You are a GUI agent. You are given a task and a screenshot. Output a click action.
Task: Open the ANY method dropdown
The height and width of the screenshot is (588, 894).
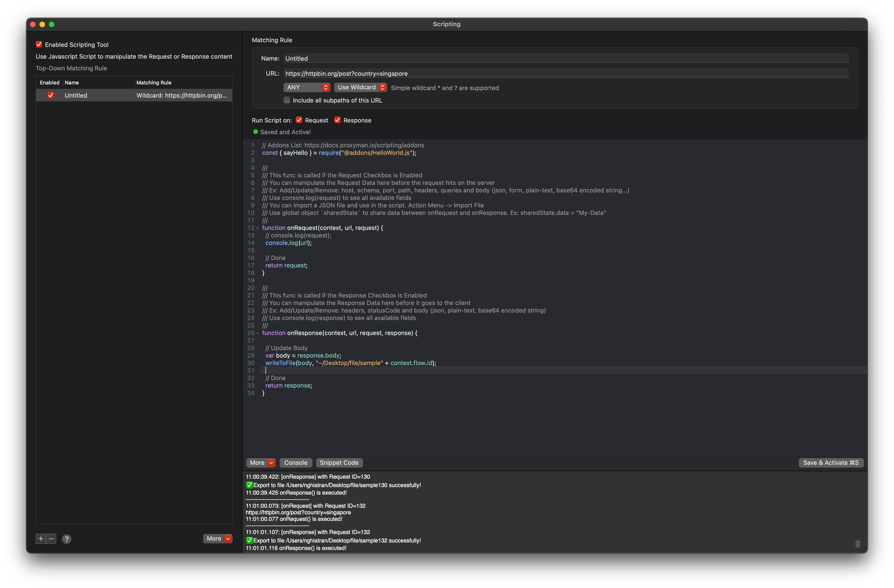coord(307,87)
